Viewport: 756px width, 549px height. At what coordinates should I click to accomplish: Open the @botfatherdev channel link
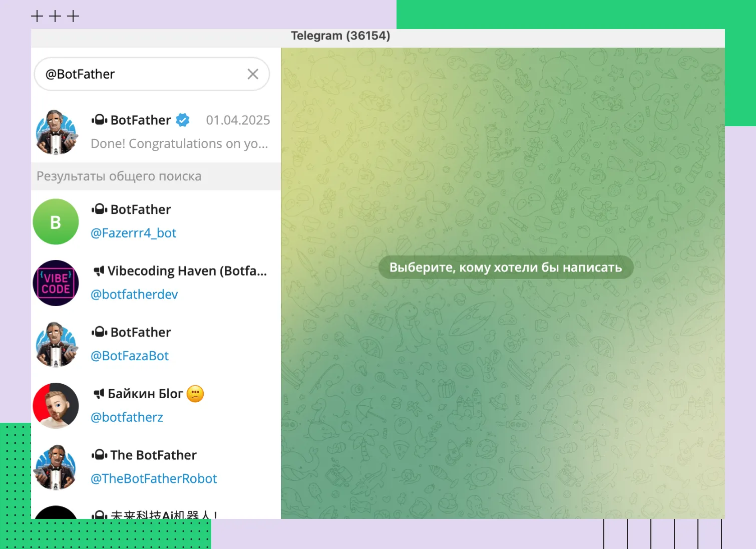pyautogui.click(x=134, y=295)
